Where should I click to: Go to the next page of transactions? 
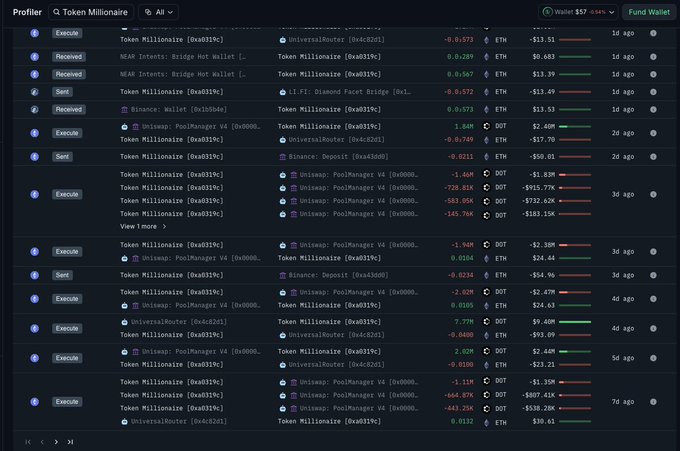click(56, 442)
